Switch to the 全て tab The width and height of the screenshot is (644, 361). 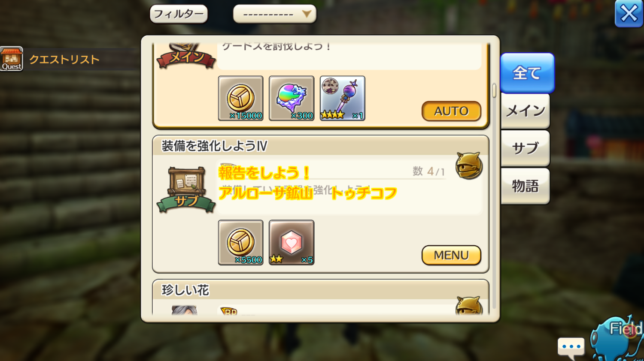tap(527, 73)
